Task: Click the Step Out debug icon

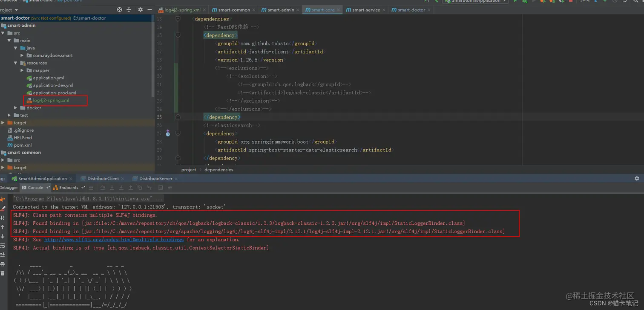Action: click(x=131, y=188)
